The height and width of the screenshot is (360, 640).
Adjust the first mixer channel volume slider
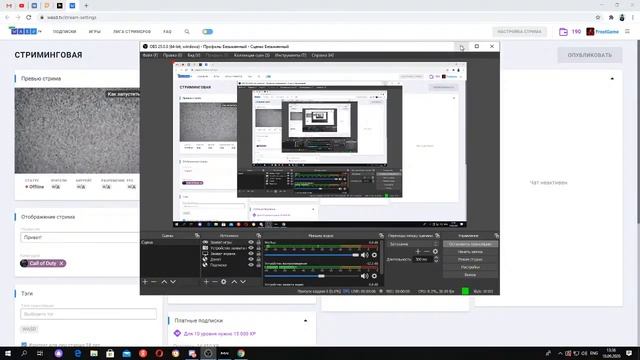[x=311, y=255]
